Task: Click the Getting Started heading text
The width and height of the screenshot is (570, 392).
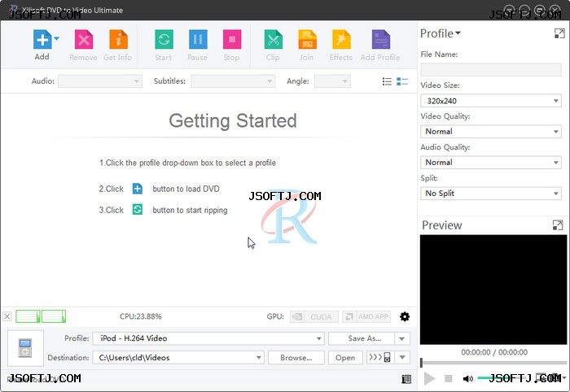Action: click(233, 121)
